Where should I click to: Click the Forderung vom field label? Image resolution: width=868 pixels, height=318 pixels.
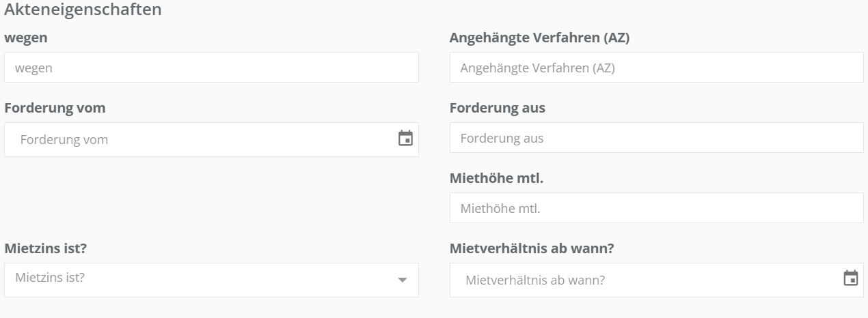(x=55, y=109)
